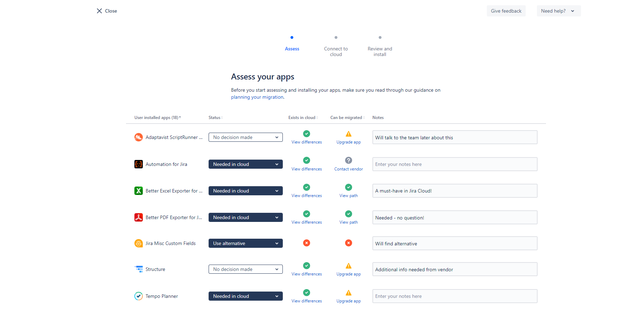Open the planning your migration link
This screenshot has height=315, width=644.
point(257,97)
